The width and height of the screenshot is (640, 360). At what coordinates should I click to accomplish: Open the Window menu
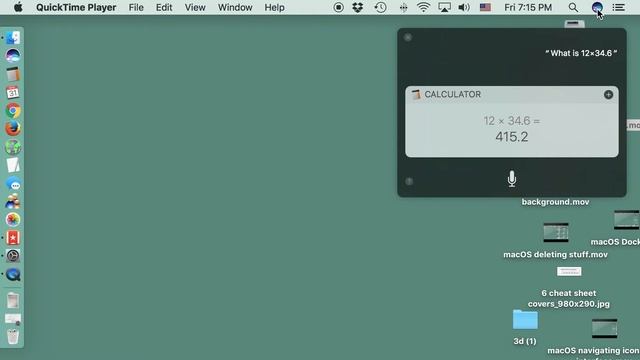[235, 7]
